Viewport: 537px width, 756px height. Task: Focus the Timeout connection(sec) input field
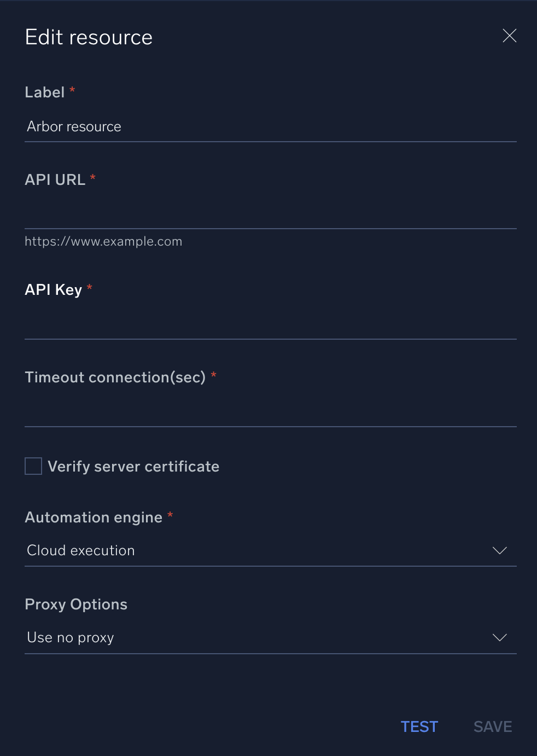coord(270,411)
